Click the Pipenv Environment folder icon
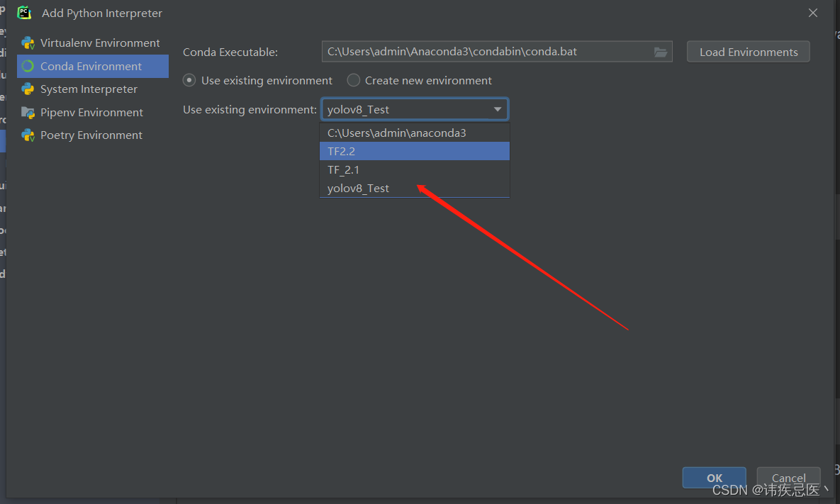This screenshot has width=840, height=504. click(28, 113)
